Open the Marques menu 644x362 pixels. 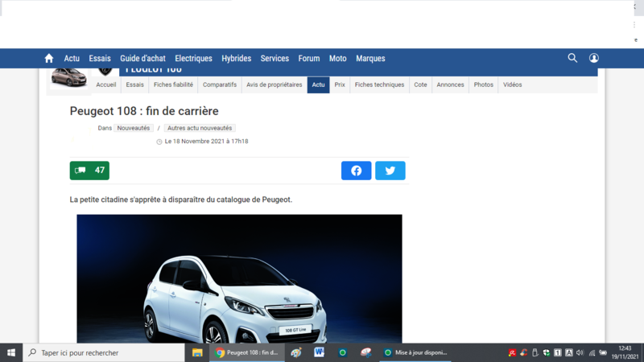[x=370, y=58]
